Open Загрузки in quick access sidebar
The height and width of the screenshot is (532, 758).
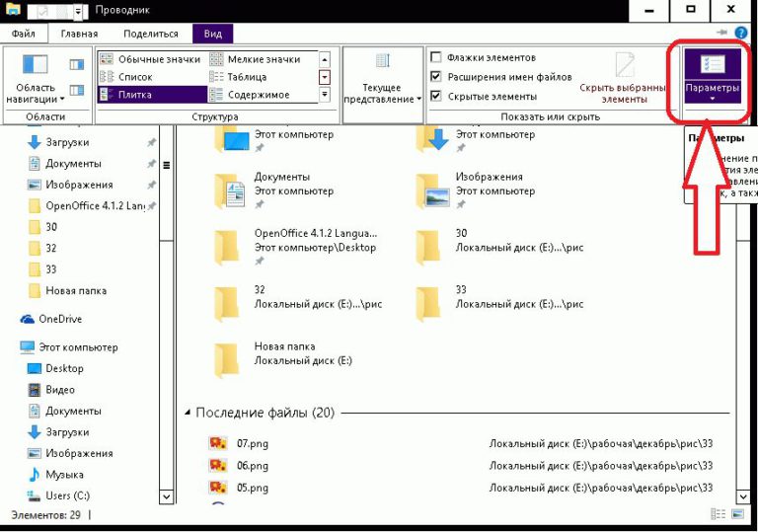[x=58, y=142]
